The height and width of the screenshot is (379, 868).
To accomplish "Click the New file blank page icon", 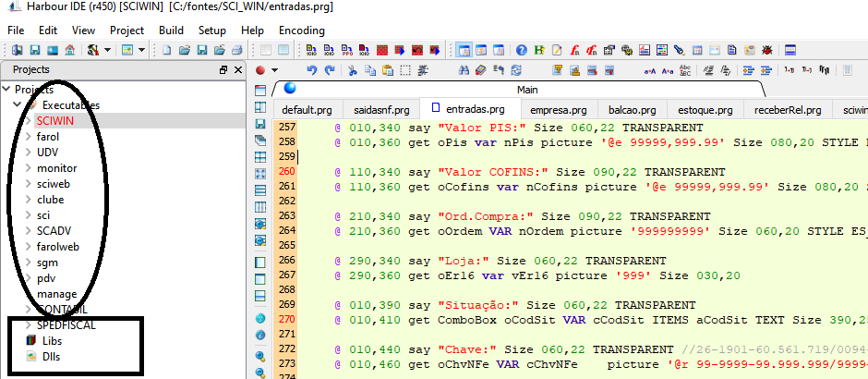I will coord(168,50).
